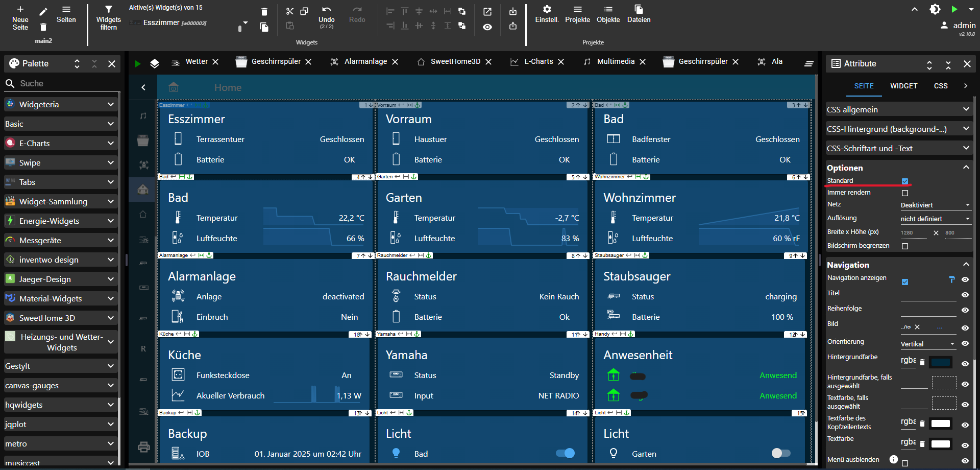The image size is (980, 470).
Task: Click info icon beside Menü ausblenden
Action: [x=894, y=459]
